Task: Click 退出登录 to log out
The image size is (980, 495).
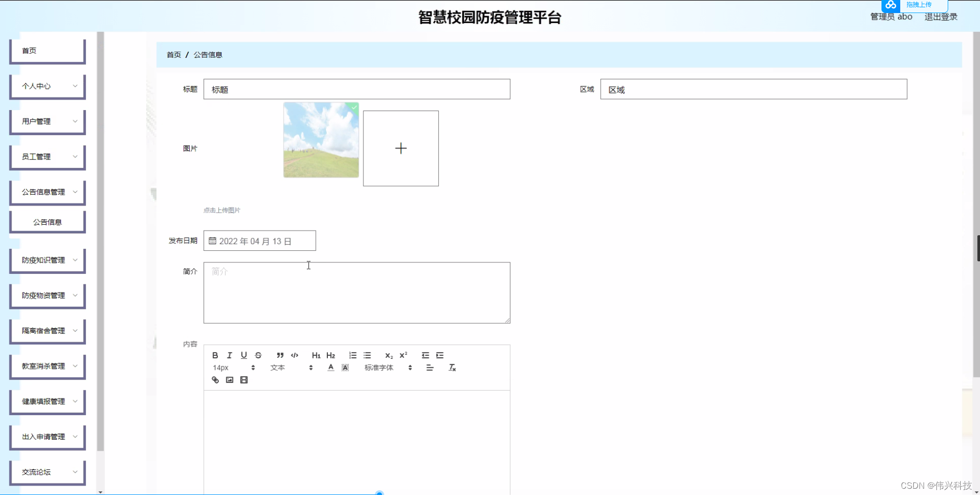Action: 941,16
